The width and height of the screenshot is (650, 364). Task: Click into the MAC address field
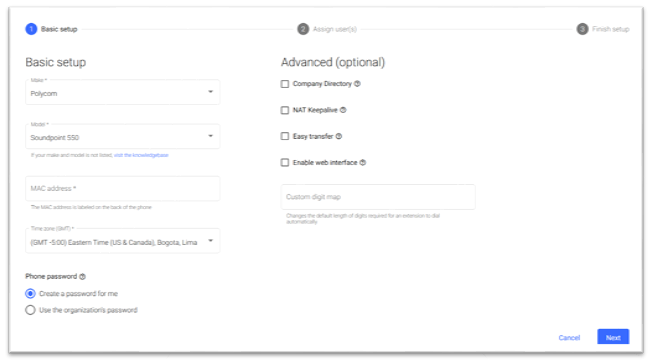123,189
